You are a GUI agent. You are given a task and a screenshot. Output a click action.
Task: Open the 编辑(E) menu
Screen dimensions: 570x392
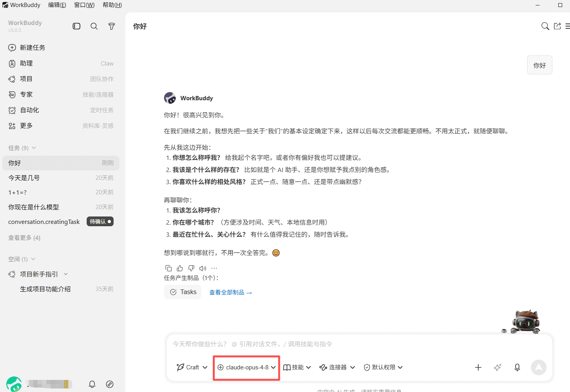57,5
